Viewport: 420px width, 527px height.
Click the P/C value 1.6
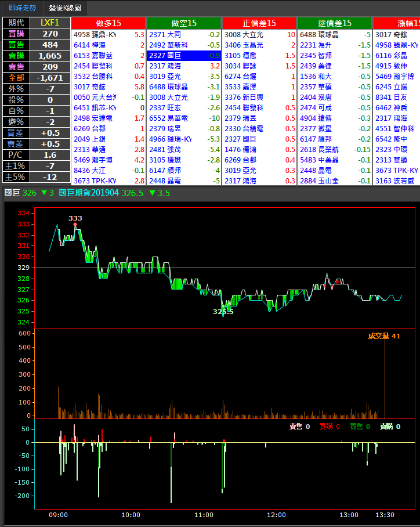pos(50,155)
